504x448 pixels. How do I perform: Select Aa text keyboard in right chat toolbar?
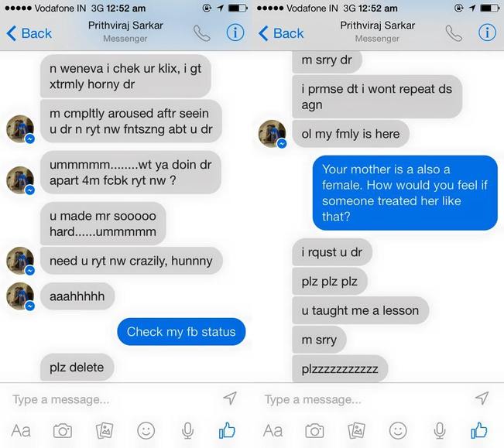pyautogui.click(x=273, y=431)
